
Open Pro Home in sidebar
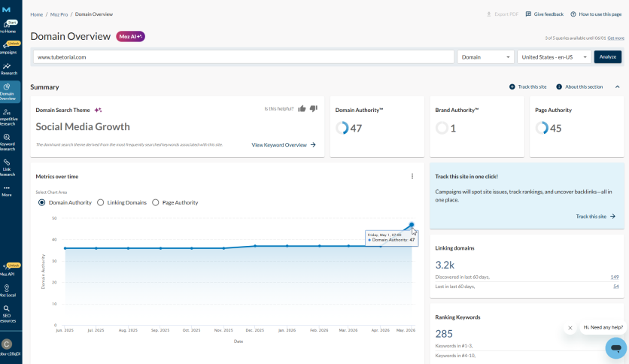click(8, 27)
